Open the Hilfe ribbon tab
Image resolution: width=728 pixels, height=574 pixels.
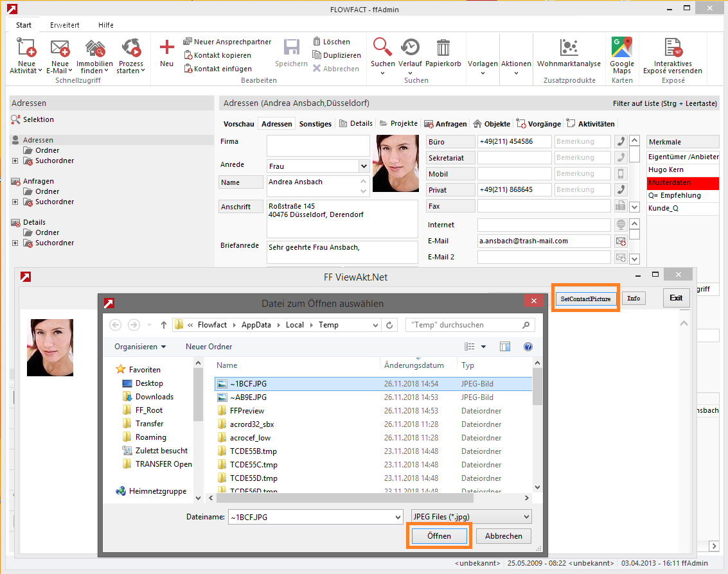point(106,25)
